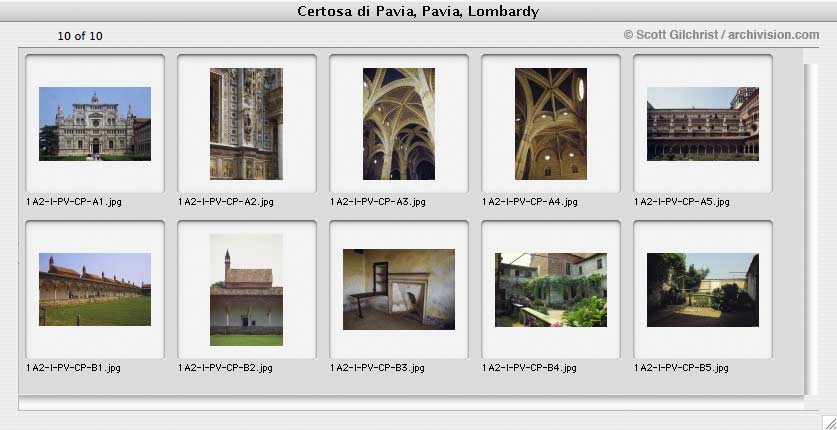The image size is (837, 430).
Task: Click the vertical scrollbar track
Action: coord(810,229)
